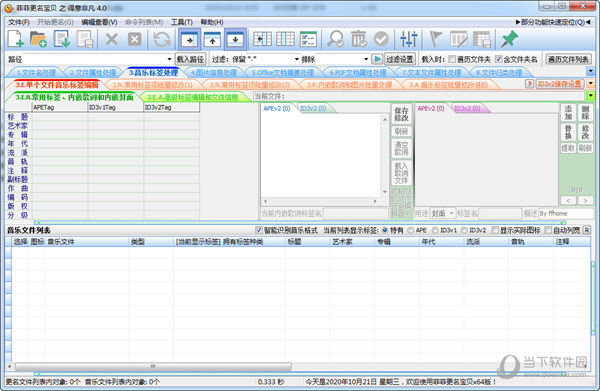This screenshot has width=600, height=391.
Task: Click the checkmark circle toolbar icon
Action: tap(381, 39)
